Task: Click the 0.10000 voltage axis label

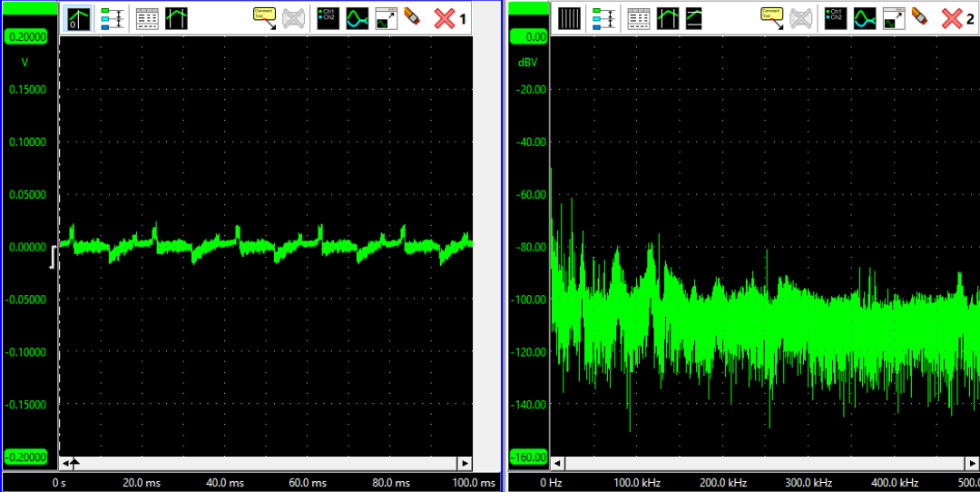Action: click(x=27, y=142)
